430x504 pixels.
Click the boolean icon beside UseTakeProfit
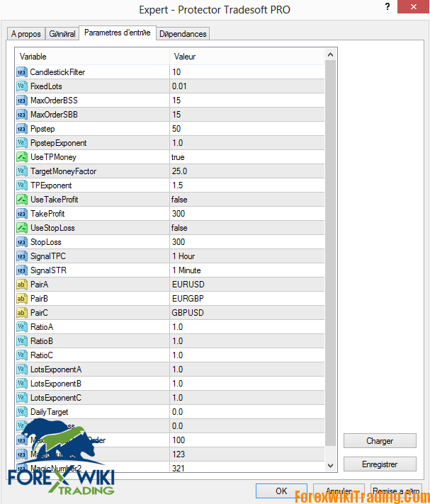[x=21, y=200]
